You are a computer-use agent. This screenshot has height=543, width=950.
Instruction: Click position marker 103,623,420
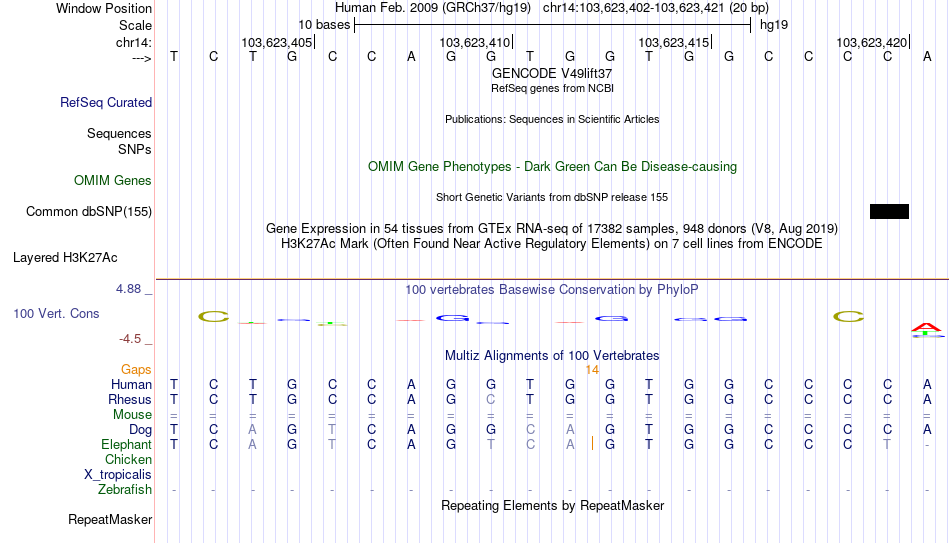(x=872, y=42)
